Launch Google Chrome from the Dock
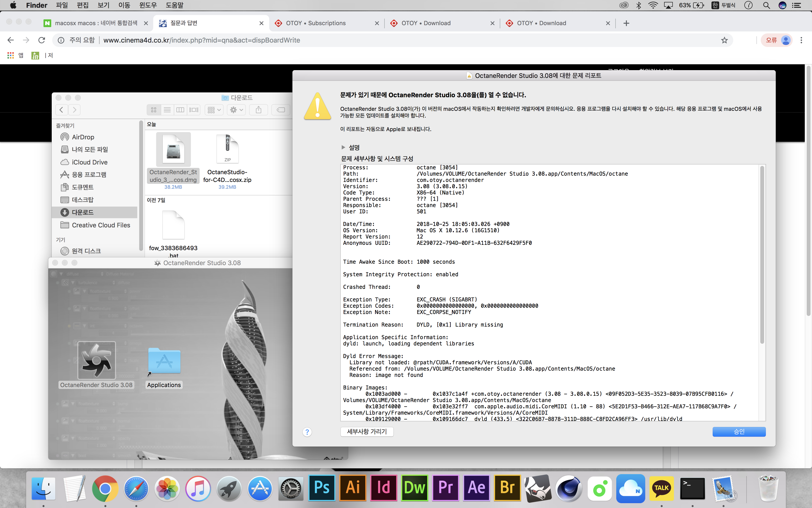Screen dimensions: 812x508 tap(105, 488)
